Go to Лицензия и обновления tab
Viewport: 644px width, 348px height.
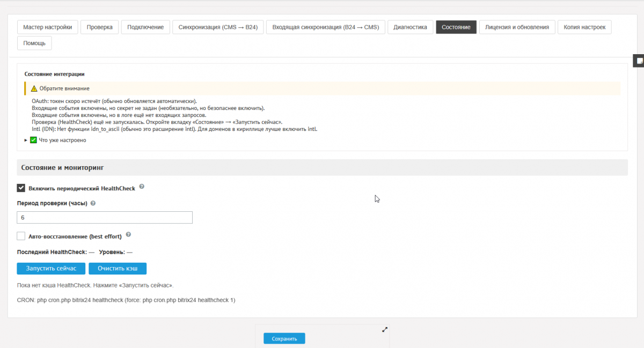click(517, 27)
